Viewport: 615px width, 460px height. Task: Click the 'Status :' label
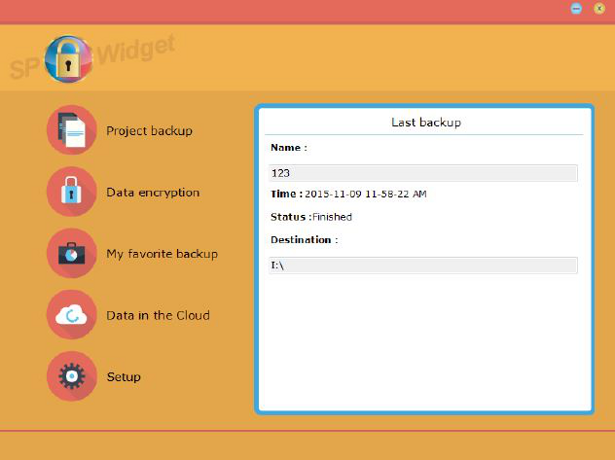pyautogui.click(x=291, y=217)
